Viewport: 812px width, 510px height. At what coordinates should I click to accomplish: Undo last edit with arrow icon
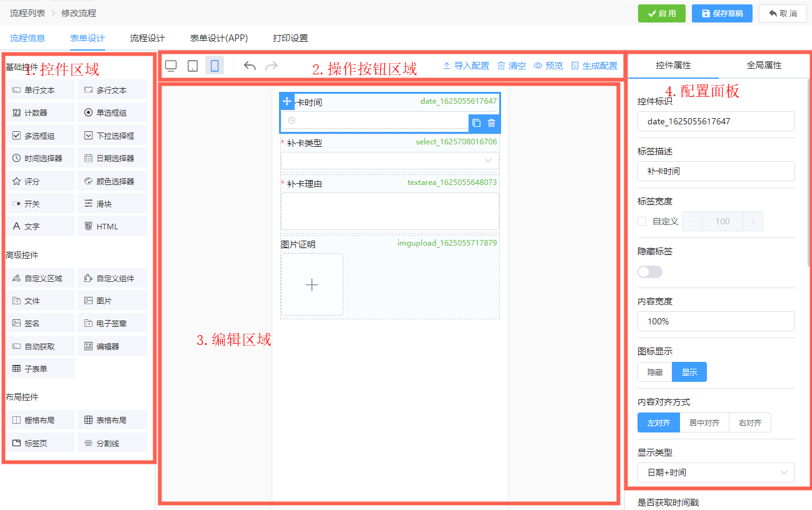click(250, 66)
